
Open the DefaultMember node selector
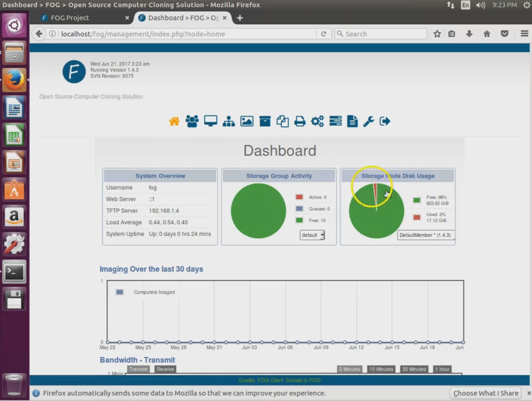[425, 235]
